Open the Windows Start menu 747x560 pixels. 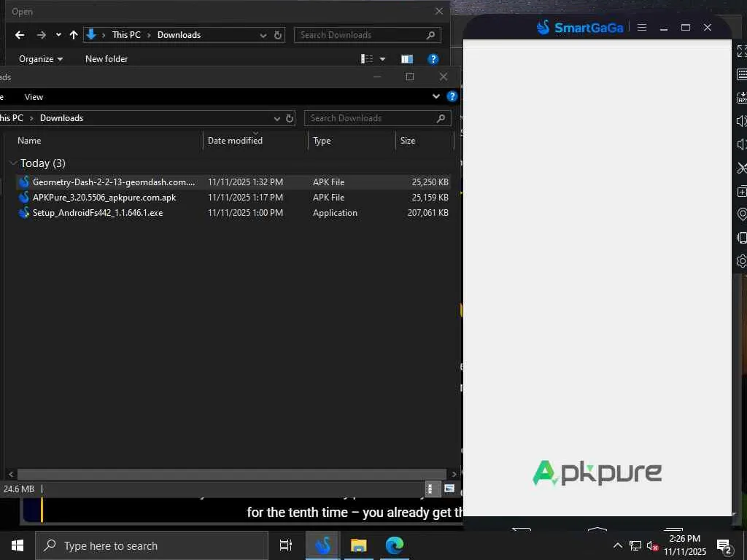click(x=18, y=545)
